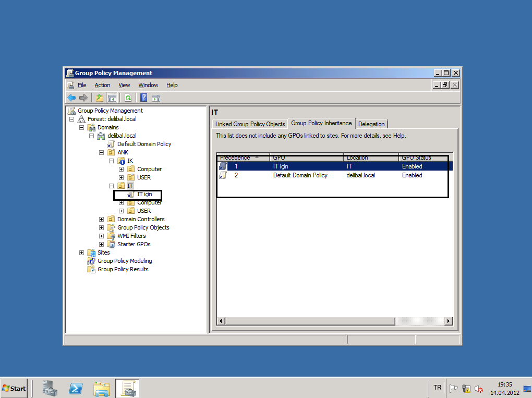The width and height of the screenshot is (532, 398).
Task: Click the Back arrow toolbar icon
Action: point(71,98)
